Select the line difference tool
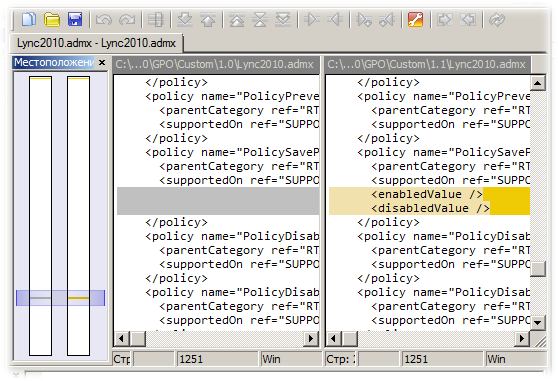Viewport: 558px width, 381px height. (156, 20)
